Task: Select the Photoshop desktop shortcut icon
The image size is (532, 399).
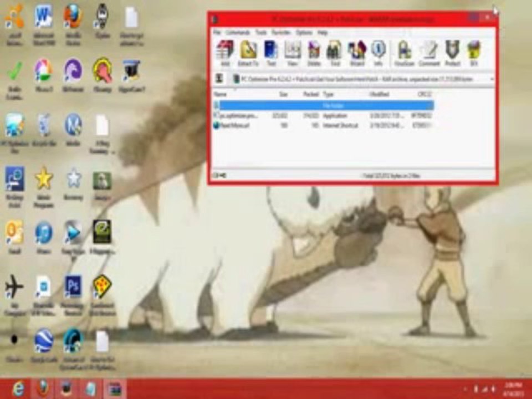Action: click(73, 295)
